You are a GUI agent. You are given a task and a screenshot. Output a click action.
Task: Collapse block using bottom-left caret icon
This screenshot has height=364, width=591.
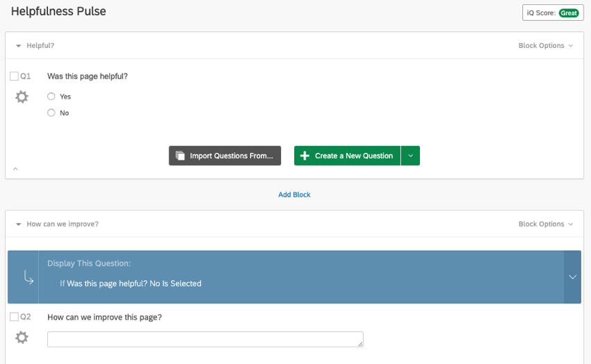pyautogui.click(x=15, y=169)
